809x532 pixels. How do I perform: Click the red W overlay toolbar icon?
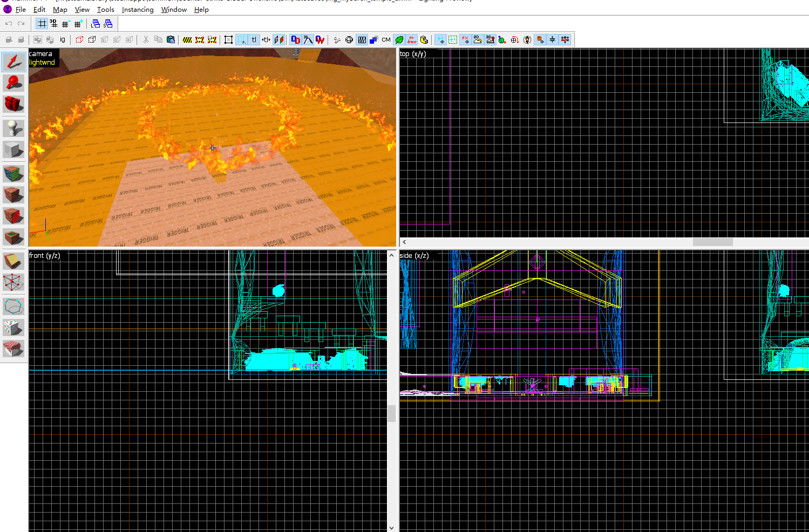321,39
